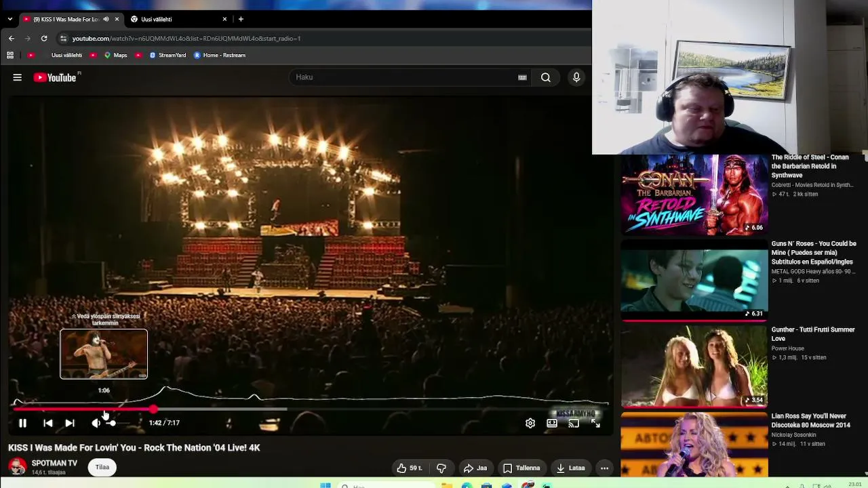Screen dimensions: 868x488
Task: Open the Lian Ross video thumbnail
Action: 694,445
